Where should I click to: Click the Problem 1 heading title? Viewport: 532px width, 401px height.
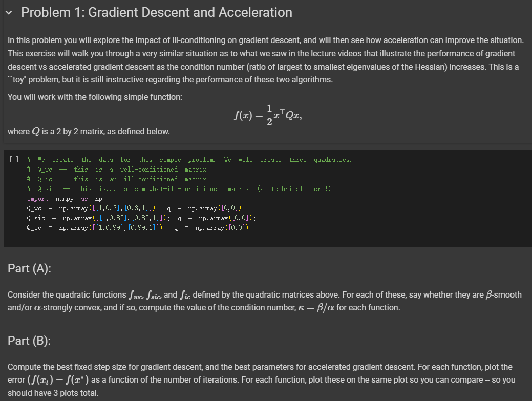[156, 12]
